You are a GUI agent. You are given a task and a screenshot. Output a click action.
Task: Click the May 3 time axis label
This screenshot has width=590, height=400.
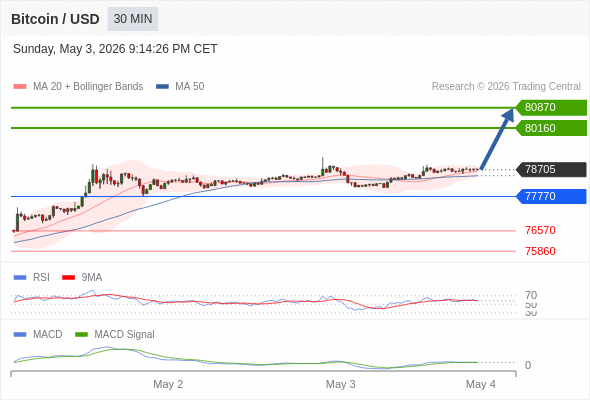click(341, 384)
